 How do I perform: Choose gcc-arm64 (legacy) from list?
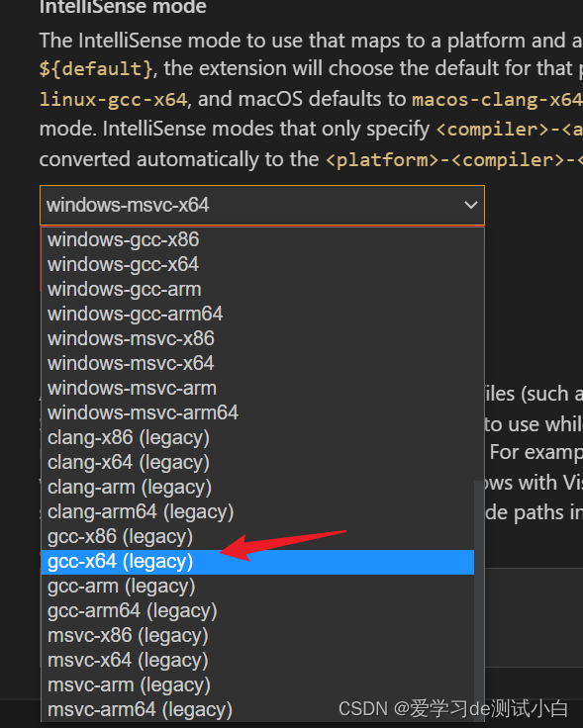[x=257, y=611]
